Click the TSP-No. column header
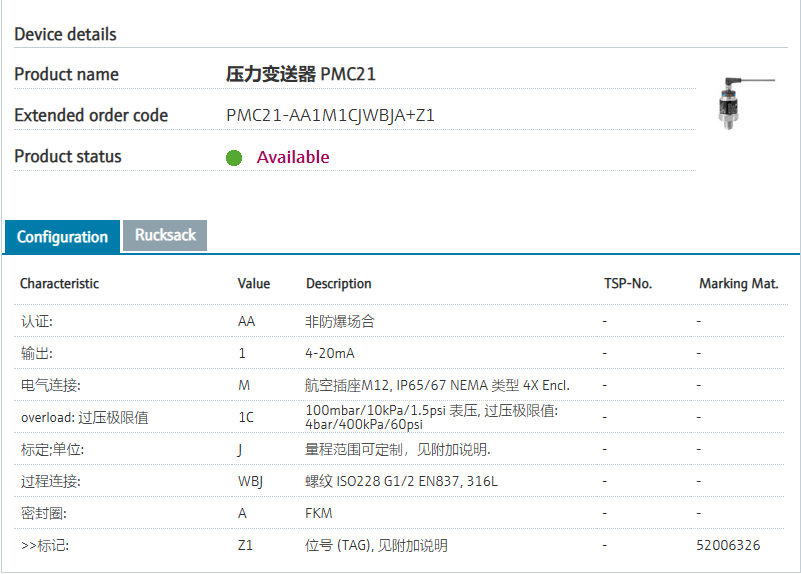The width and height of the screenshot is (801, 574). 628,284
